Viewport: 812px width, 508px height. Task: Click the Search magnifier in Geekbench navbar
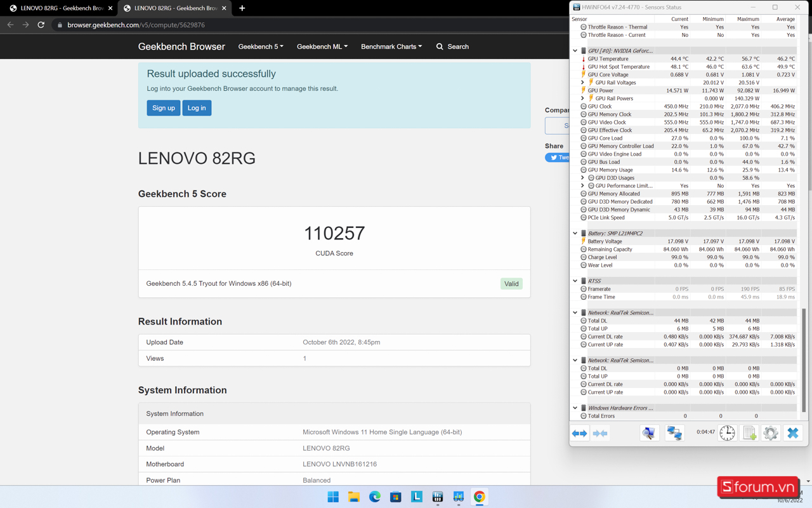[440, 46]
